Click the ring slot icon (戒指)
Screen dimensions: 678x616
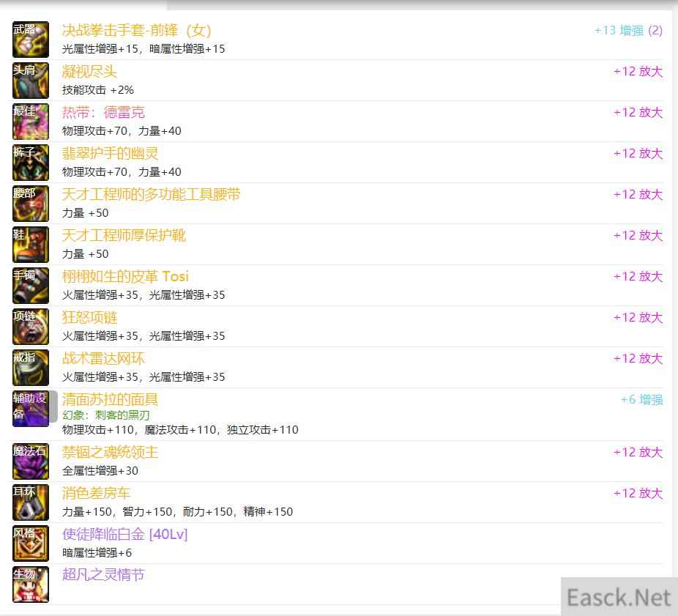coord(31,368)
